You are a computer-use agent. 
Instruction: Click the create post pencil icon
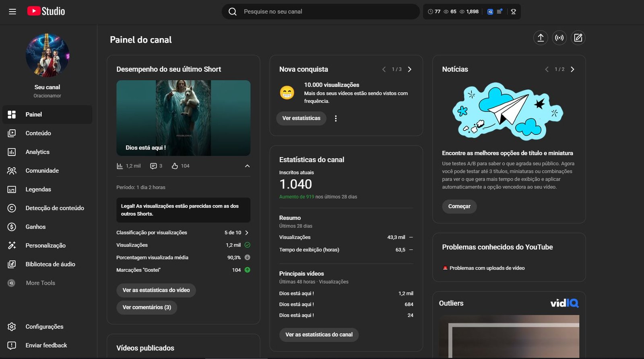pyautogui.click(x=578, y=38)
